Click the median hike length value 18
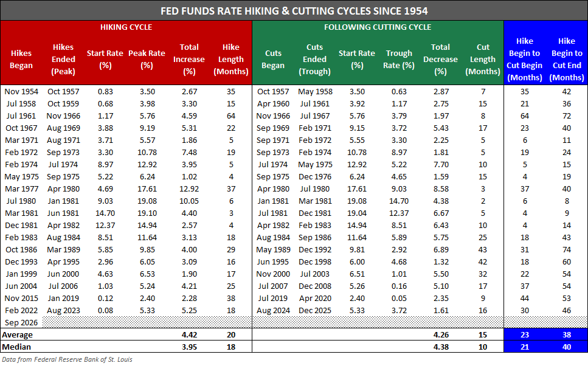This screenshot has height=377, width=588. pos(231,347)
